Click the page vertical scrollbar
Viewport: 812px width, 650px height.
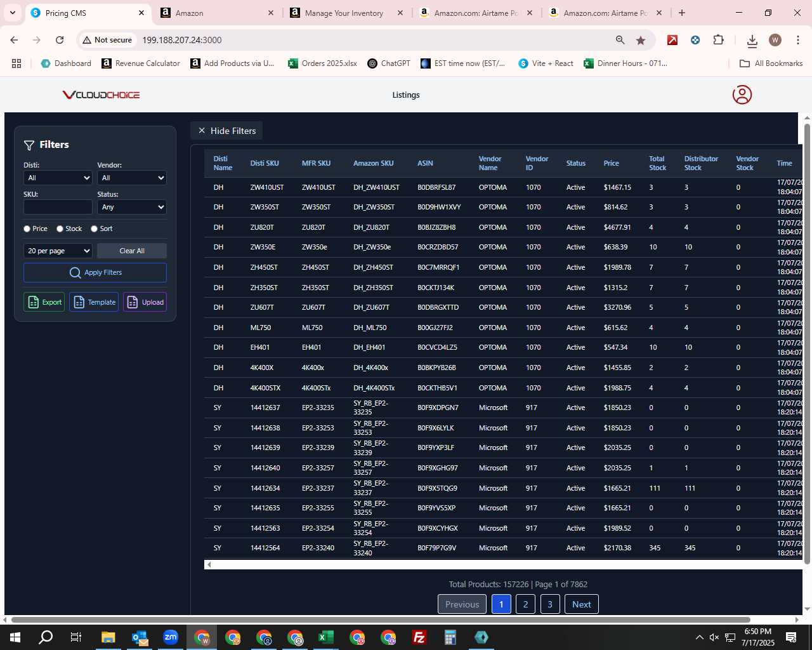[x=807, y=343]
